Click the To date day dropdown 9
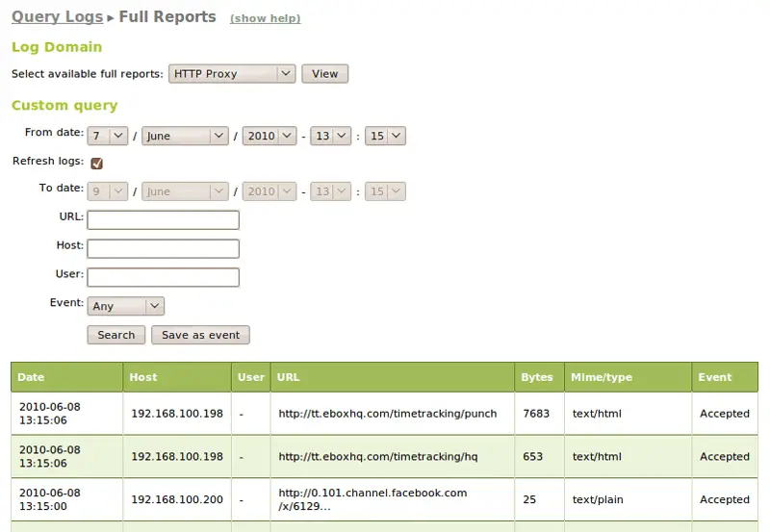 [x=108, y=191]
